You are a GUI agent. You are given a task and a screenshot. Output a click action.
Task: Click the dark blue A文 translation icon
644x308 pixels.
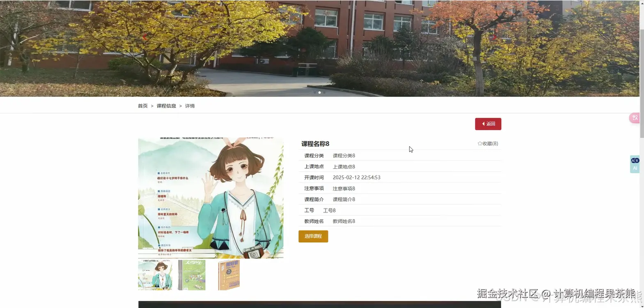coord(635,161)
